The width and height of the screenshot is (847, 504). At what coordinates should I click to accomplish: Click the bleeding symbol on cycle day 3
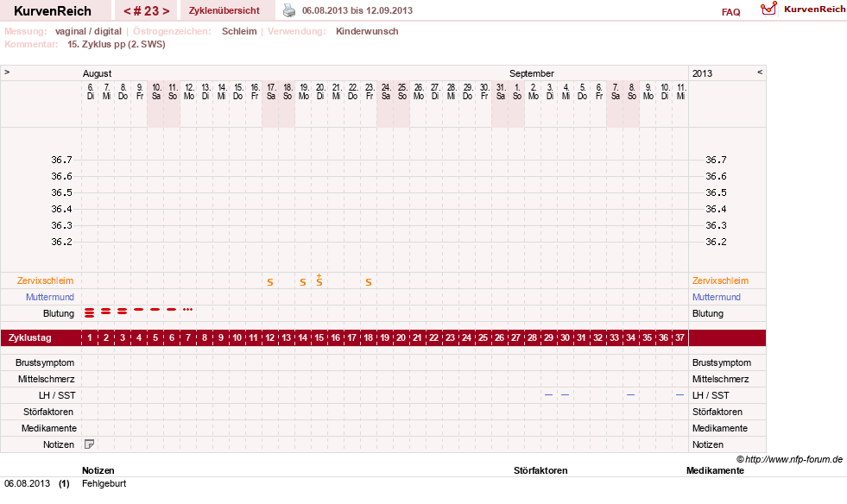pos(123,312)
